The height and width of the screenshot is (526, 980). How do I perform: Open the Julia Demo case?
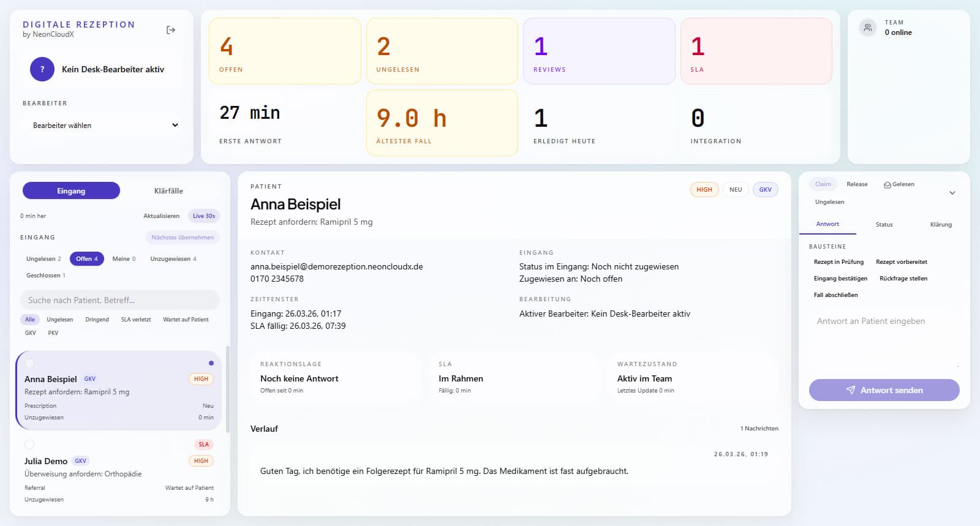tap(119, 472)
